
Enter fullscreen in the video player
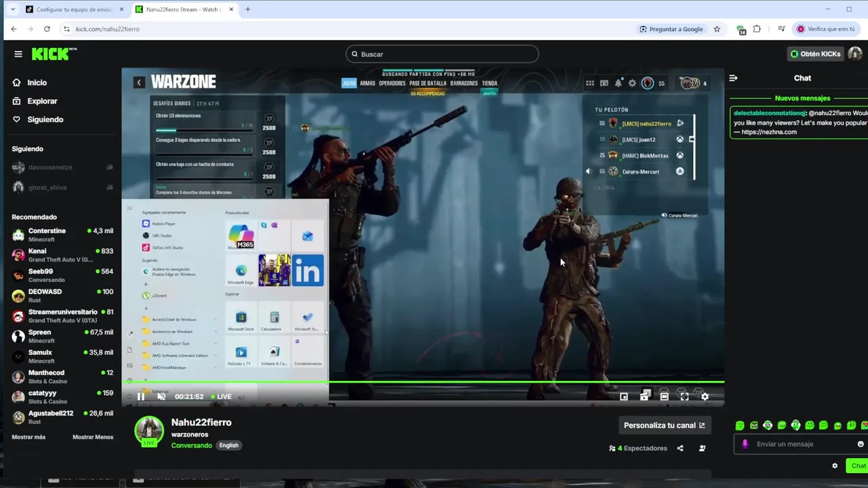click(684, 396)
